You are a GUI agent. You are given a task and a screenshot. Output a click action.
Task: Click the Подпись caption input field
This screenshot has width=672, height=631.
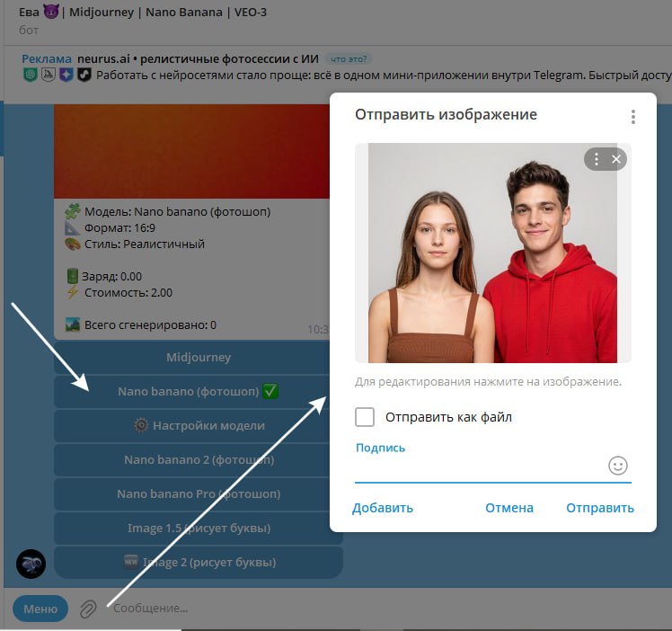pyautogui.click(x=480, y=467)
